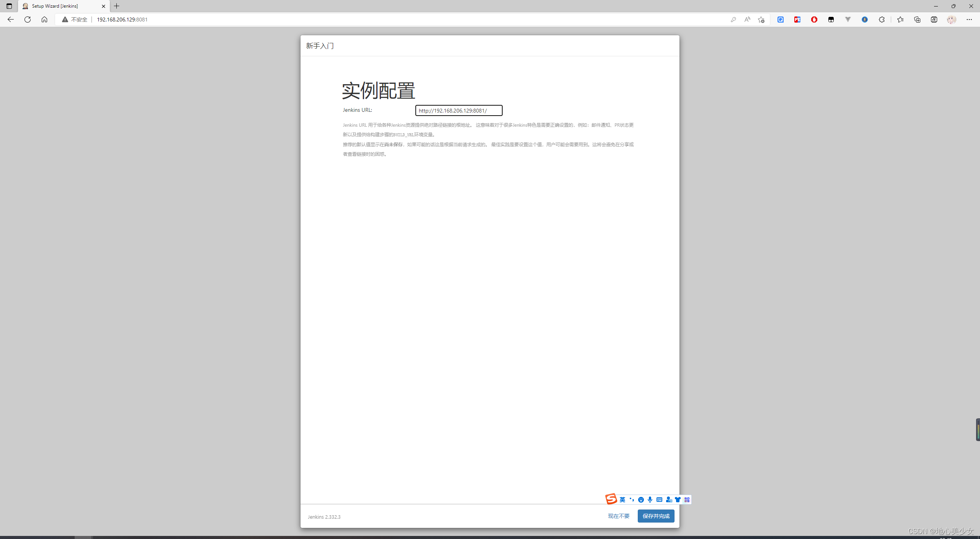Open the browser home page
The height and width of the screenshot is (539, 980).
point(44,20)
